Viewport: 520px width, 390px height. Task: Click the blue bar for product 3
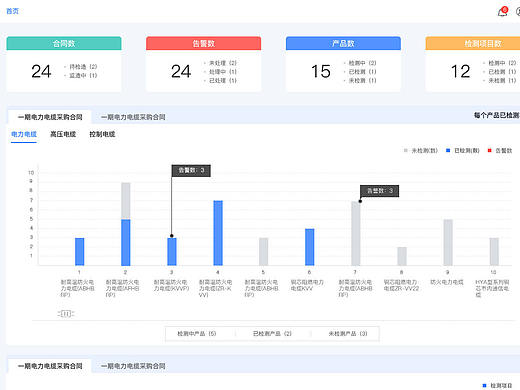172,252
